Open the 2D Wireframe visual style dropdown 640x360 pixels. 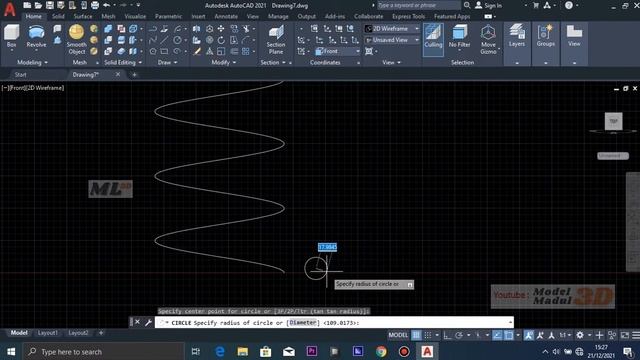[392, 29]
